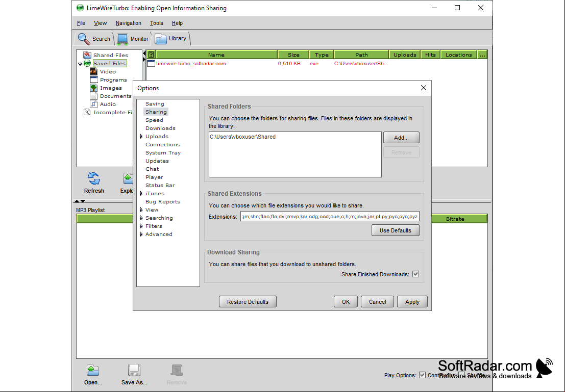
Task: Select Player in Options tree
Action: click(154, 177)
